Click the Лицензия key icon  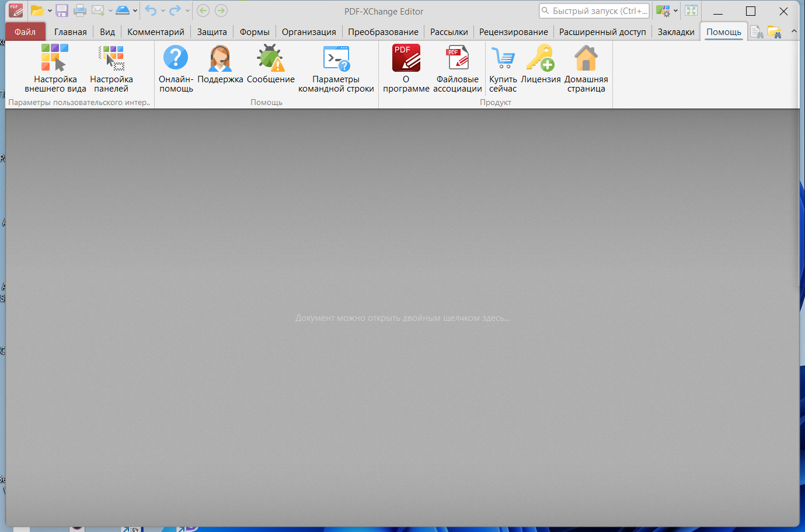pyautogui.click(x=541, y=64)
